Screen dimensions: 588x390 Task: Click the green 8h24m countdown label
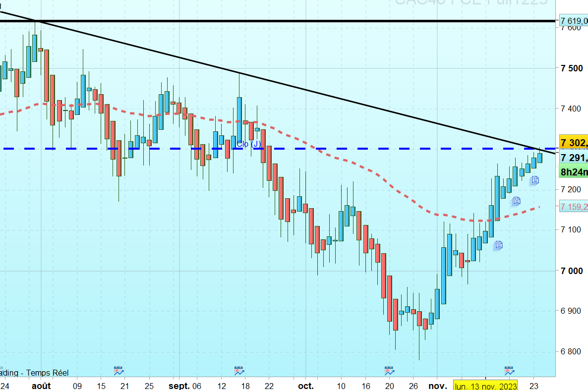pos(574,172)
